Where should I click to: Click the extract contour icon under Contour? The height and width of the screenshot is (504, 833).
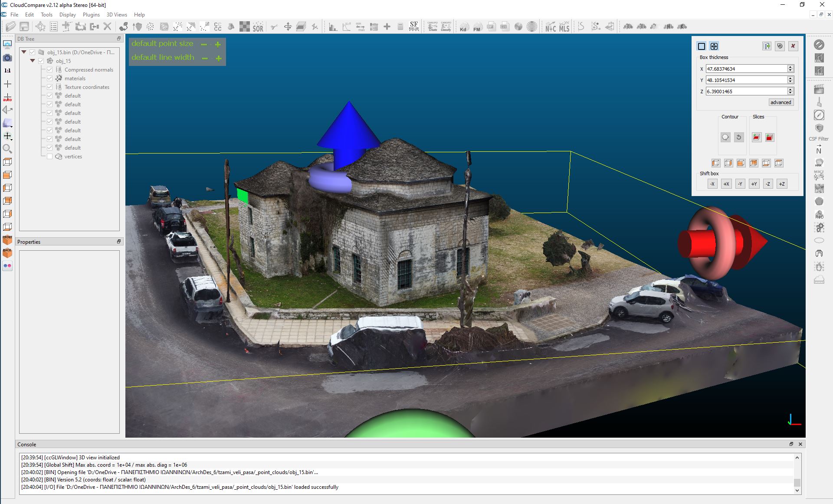point(725,137)
